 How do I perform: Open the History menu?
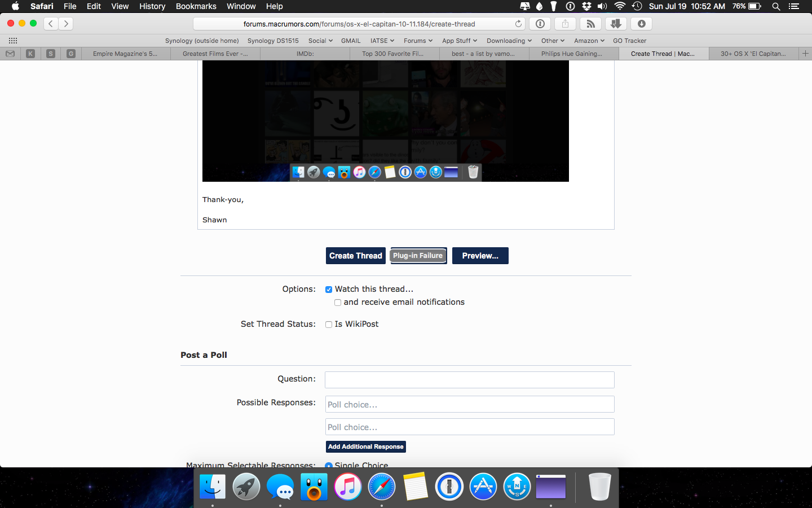152,6
